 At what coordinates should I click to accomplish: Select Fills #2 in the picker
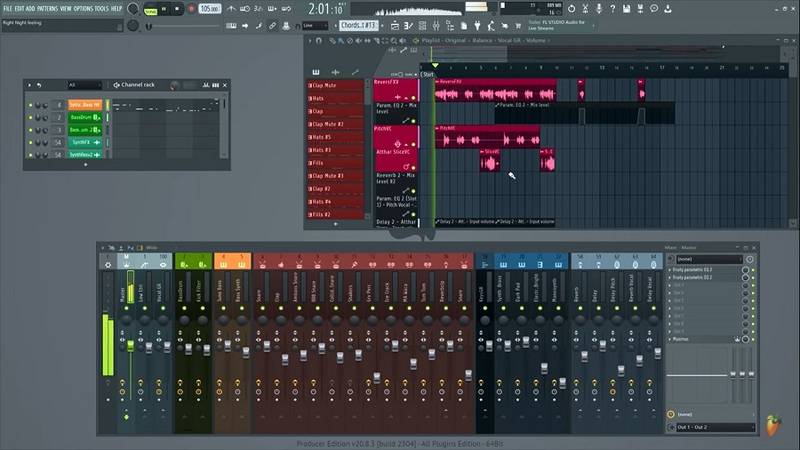(335, 214)
